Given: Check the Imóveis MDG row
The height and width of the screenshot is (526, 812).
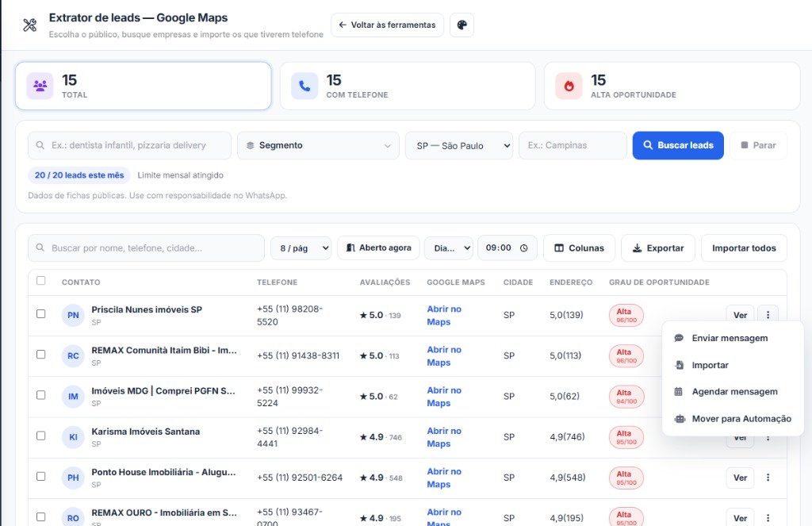Looking at the screenshot, I should [41, 395].
